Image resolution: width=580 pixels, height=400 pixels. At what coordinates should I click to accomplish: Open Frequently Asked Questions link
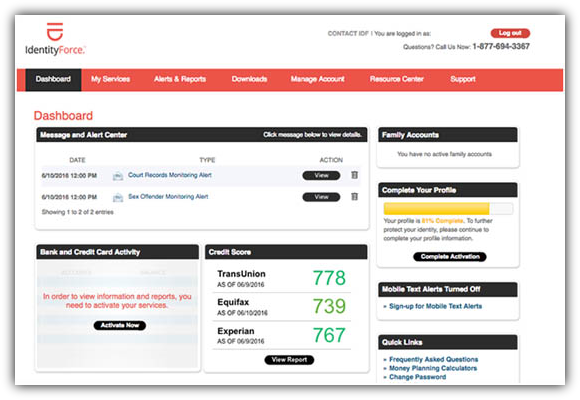click(434, 359)
